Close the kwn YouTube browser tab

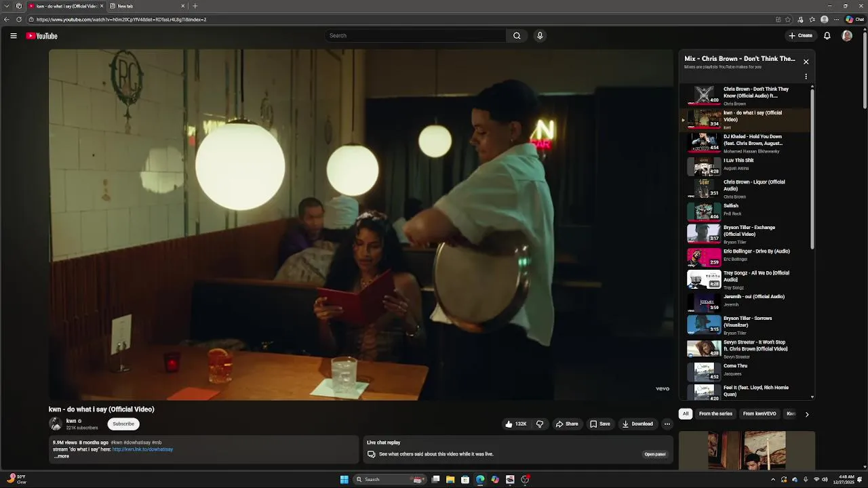102,6
